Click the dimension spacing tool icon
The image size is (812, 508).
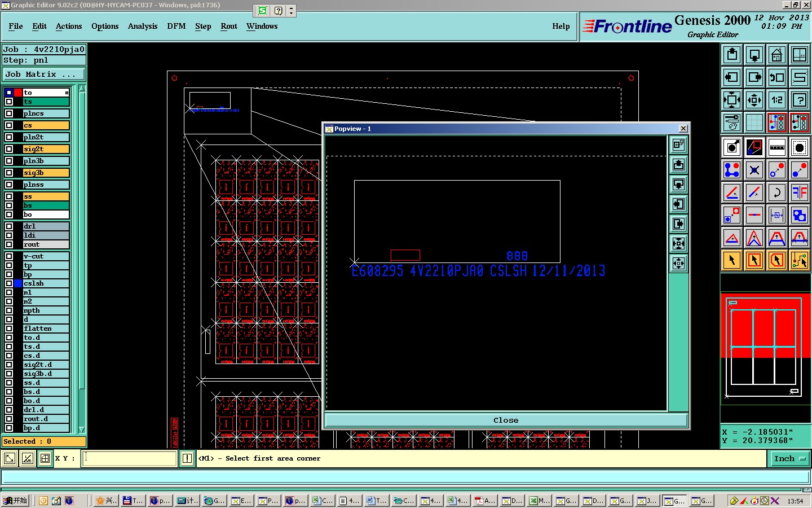(777, 215)
